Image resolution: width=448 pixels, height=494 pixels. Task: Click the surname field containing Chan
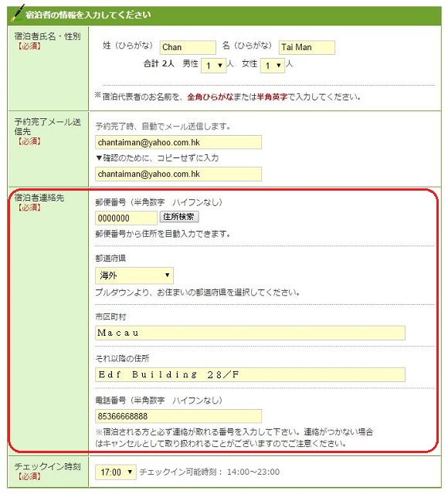click(188, 48)
